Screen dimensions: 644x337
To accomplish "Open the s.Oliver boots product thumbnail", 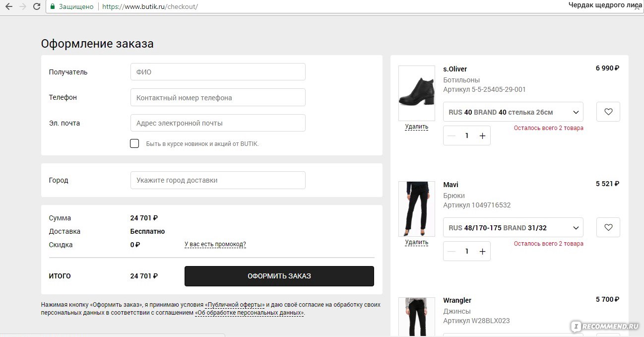I will tap(417, 93).
